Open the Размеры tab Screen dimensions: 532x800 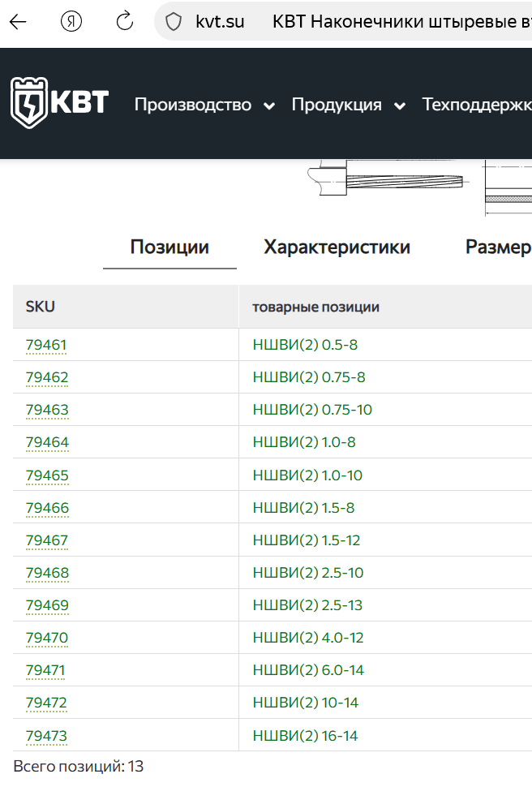pyautogui.click(x=498, y=247)
